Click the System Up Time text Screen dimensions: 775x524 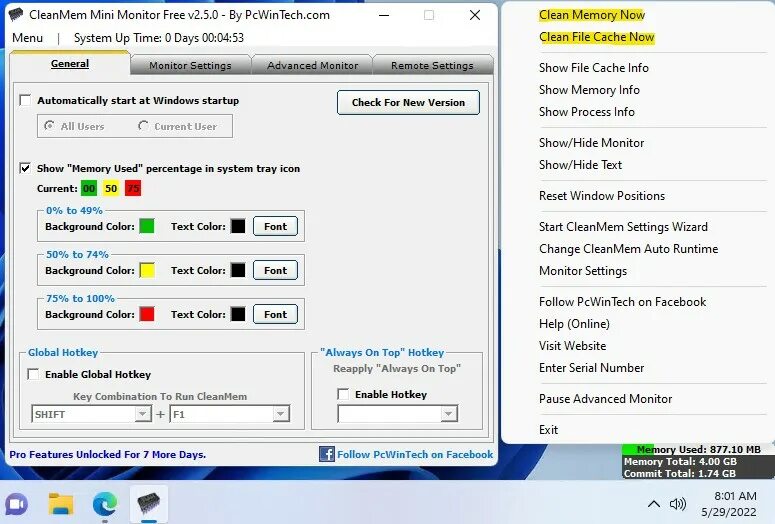click(x=159, y=38)
